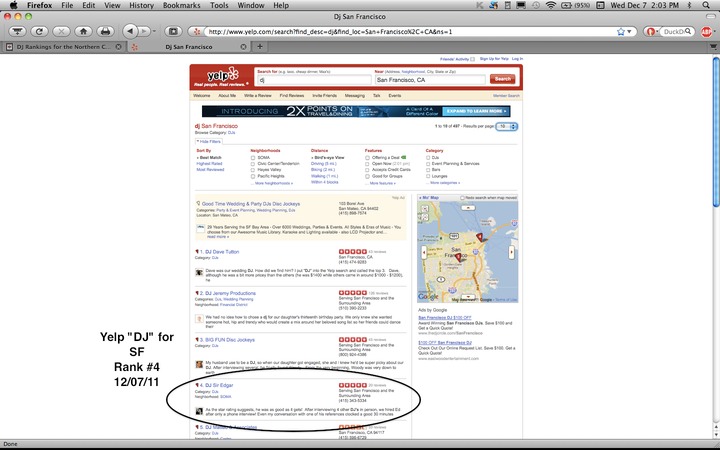720x450 pixels.
Task: Enable the Offering a Deal filter
Action: pos(367,158)
